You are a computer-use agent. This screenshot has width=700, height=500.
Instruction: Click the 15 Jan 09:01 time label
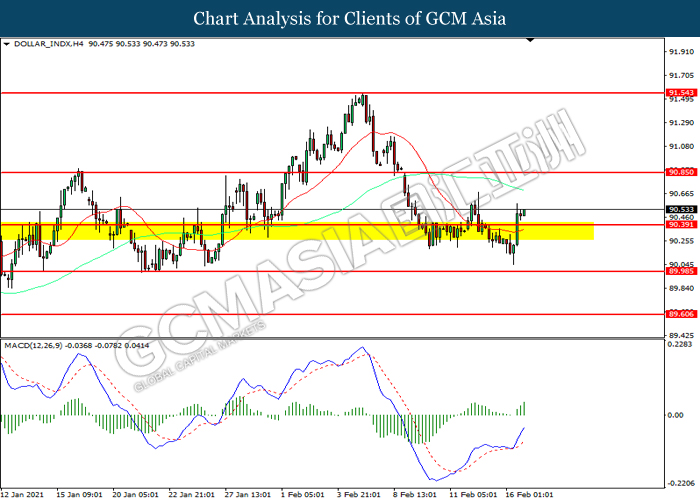click(79, 495)
